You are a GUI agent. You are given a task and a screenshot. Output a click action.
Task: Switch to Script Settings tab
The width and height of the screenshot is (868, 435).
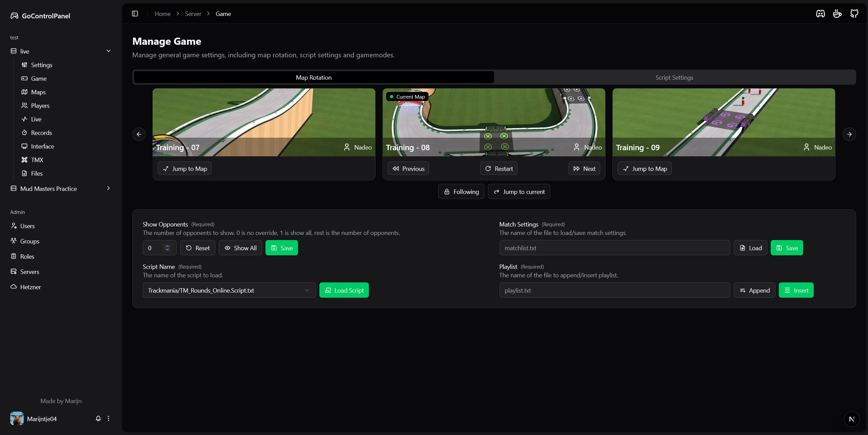coord(674,77)
